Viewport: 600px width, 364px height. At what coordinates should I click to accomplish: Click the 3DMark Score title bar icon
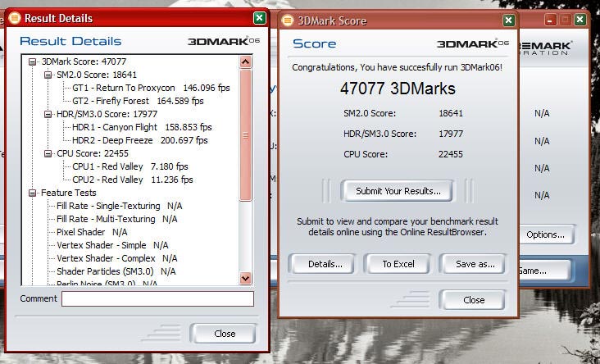coord(288,20)
